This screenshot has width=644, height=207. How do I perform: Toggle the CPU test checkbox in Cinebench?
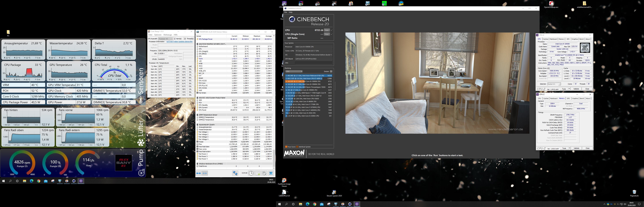click(x=332, y=30)
